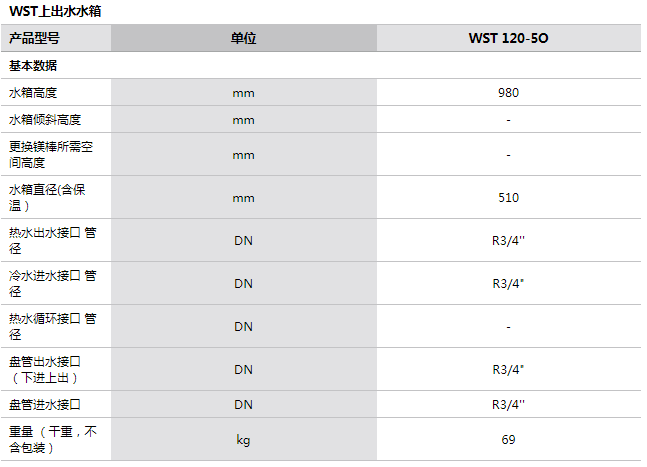Click the R3/4'' value for 盘管进水接口
The image size is (647, 467).
508,405
